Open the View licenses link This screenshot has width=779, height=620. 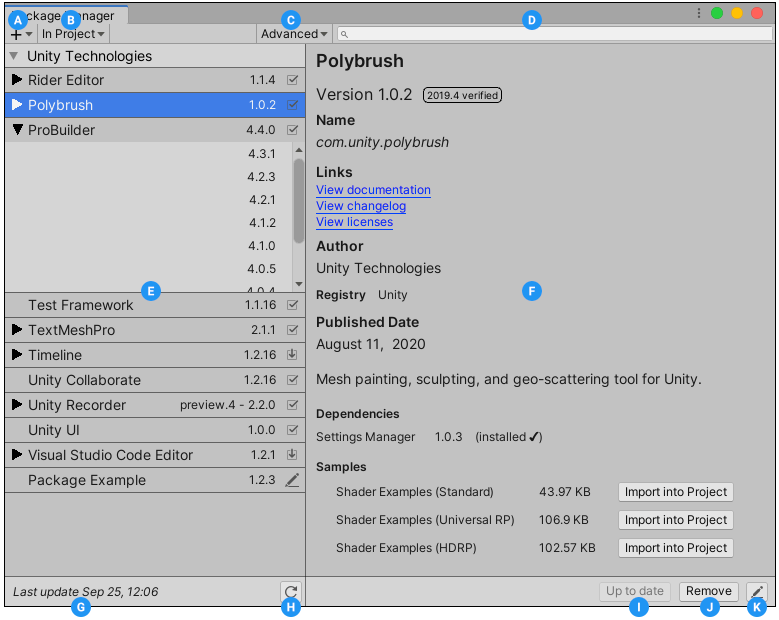[354, 222]
